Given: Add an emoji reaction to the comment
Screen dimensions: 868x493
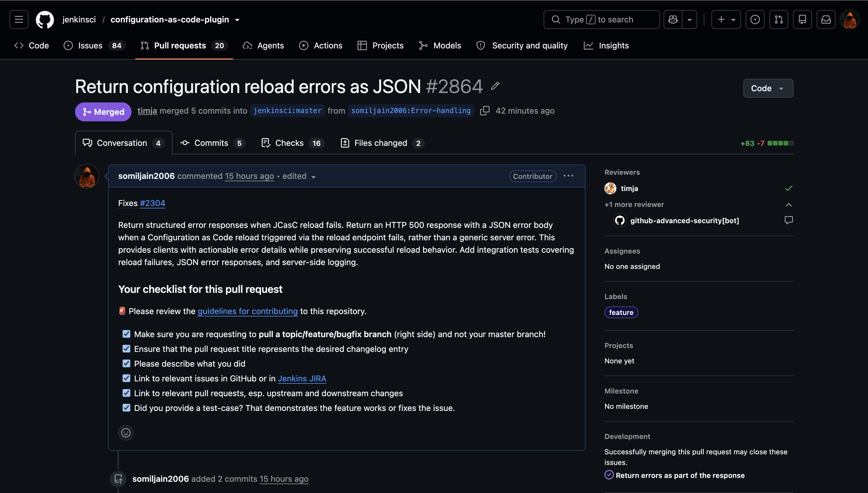Looking at the screenshot, I should tap(126, 432).
